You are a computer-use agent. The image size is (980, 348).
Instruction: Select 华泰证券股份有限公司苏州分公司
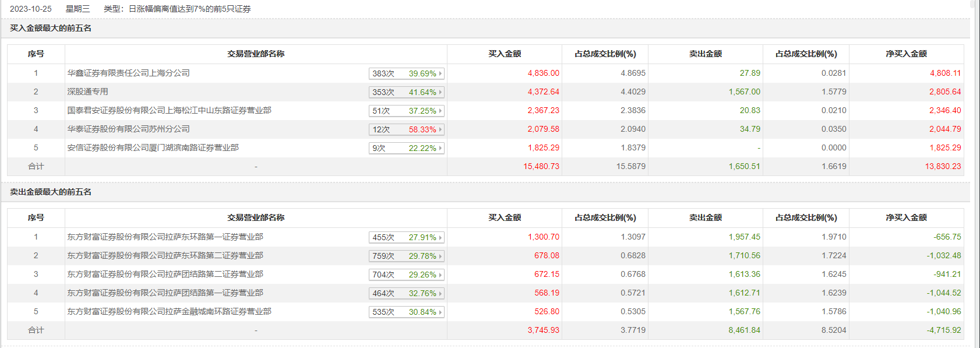click(x=128, y=129)
